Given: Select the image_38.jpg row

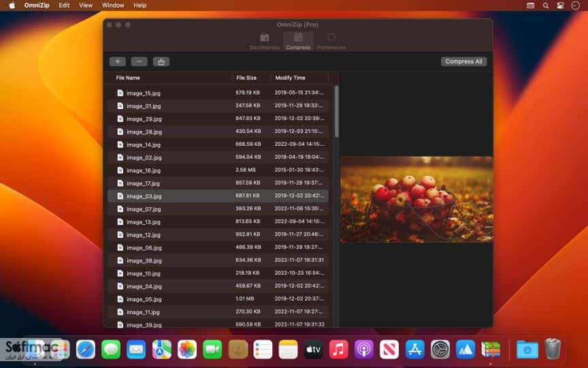Looking at the screenshot, I should click(218, 260).
